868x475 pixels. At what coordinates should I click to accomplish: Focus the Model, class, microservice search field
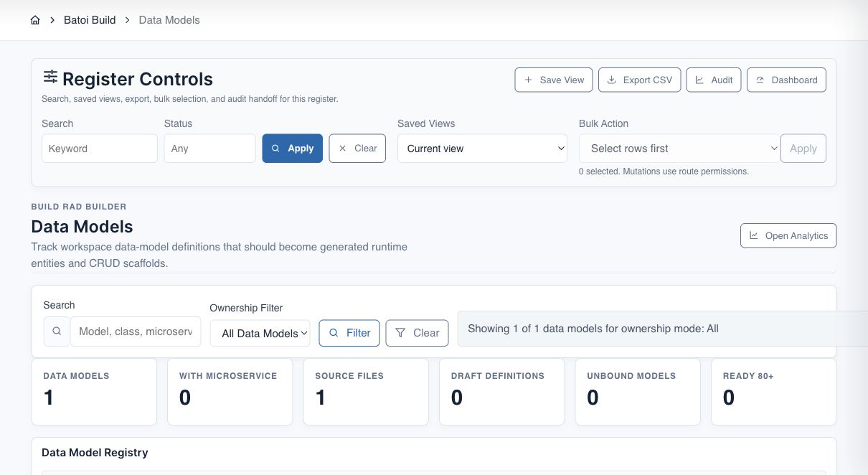click(136, 331)
